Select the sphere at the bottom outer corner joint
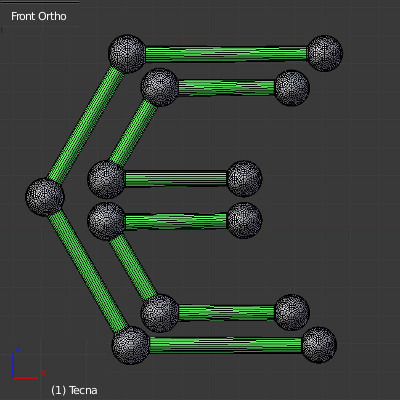400x400 pixels. (131, 345)
